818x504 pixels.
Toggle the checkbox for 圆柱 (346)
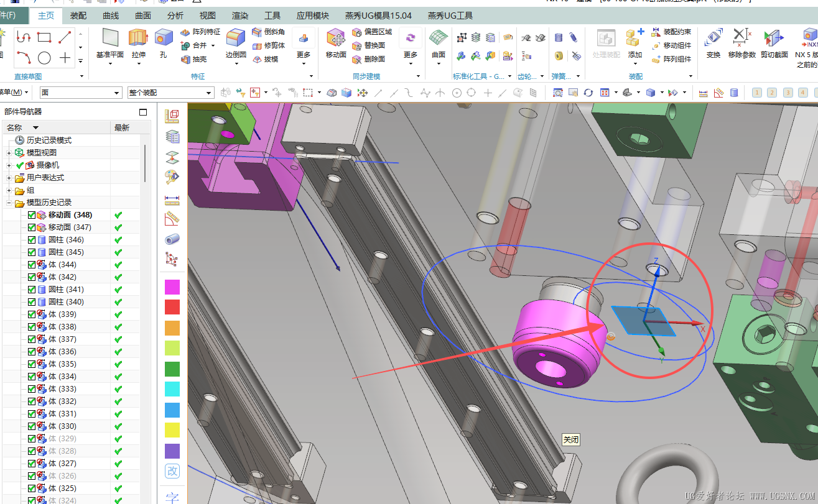pyautogui.click(x=32, y=240)
